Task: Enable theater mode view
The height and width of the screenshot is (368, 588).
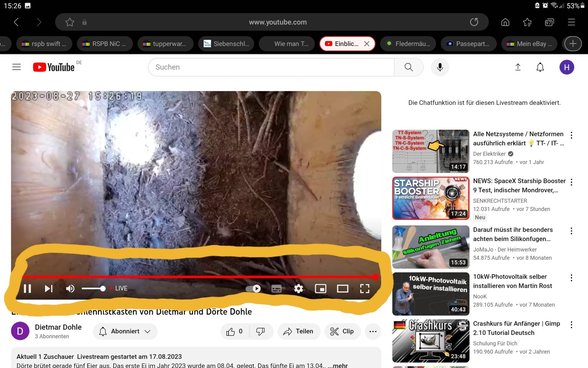Action: (x=342, y=289)
